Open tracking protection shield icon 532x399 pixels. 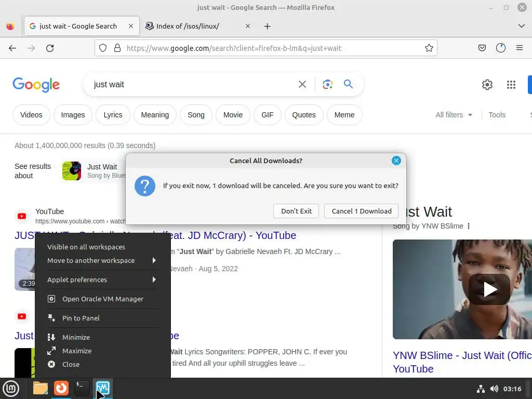click(x=103, y=48)
